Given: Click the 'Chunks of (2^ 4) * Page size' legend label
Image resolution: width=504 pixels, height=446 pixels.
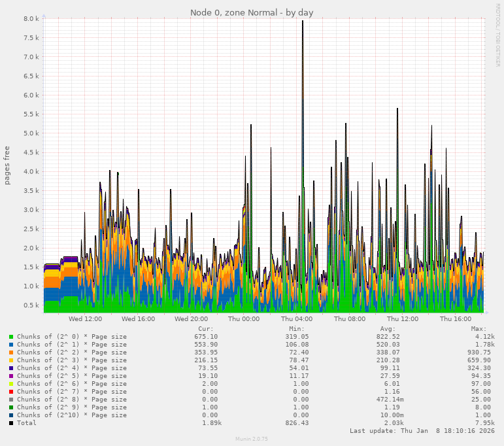Looking at the screenshot, I should tap(72, 368).
